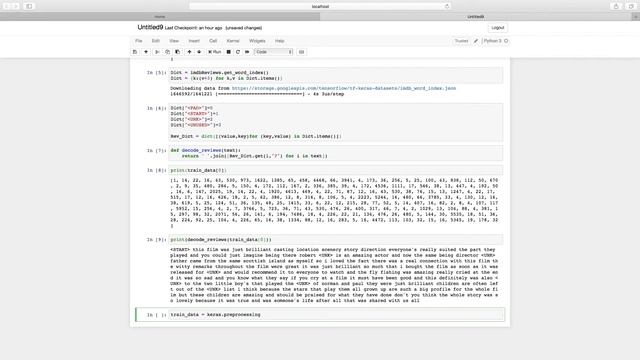640x360 pixels.
Task: Move selected cell up arrow
Action: tap(189, 52)
